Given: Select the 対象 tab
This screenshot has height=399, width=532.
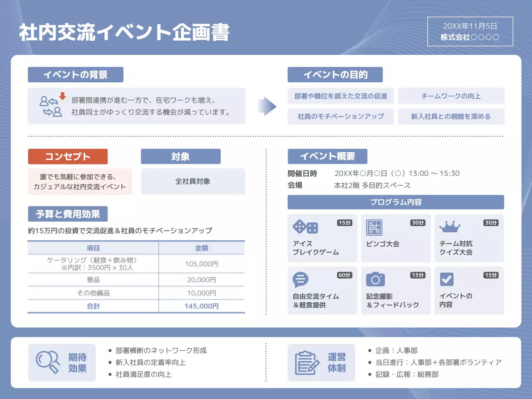Looking at the screenshot, I should [x=181, y=156].
